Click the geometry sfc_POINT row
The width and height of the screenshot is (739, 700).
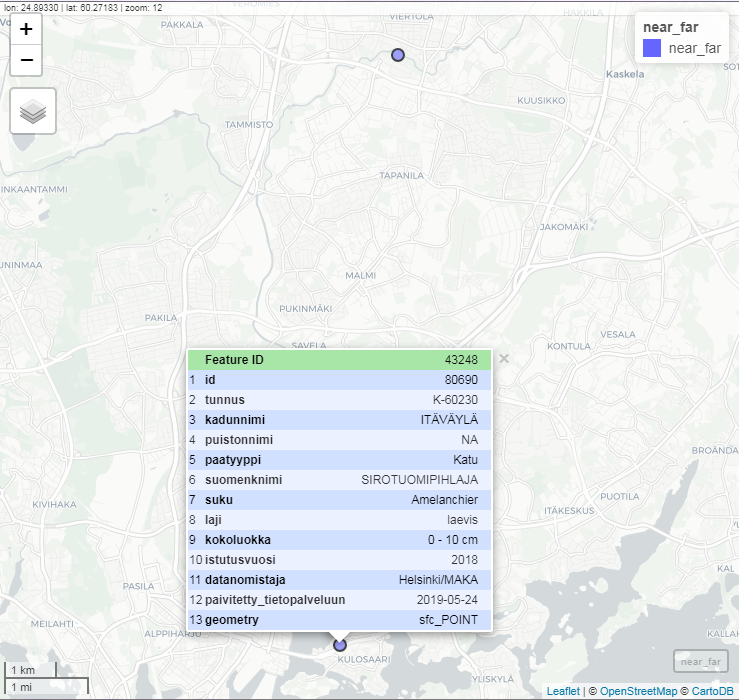[339, 620]
